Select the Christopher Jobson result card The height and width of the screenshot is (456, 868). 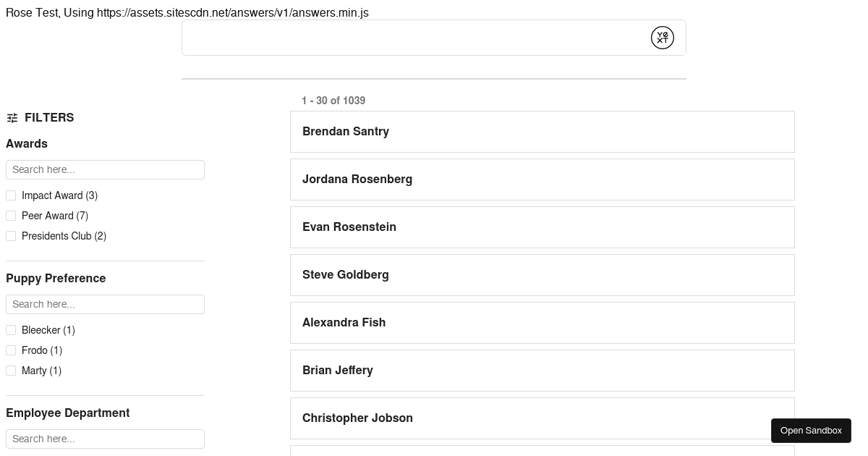pyautogui.click(x=542, y=418)
